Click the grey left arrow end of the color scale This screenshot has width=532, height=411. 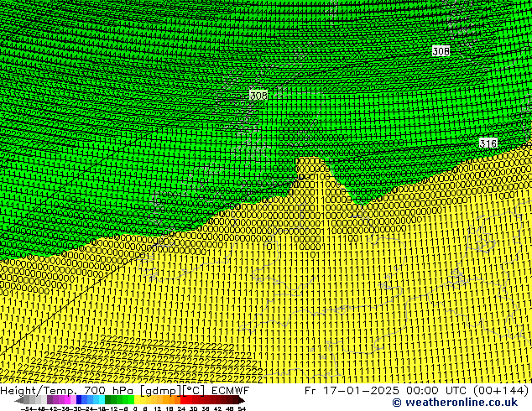tap(19, 401)
